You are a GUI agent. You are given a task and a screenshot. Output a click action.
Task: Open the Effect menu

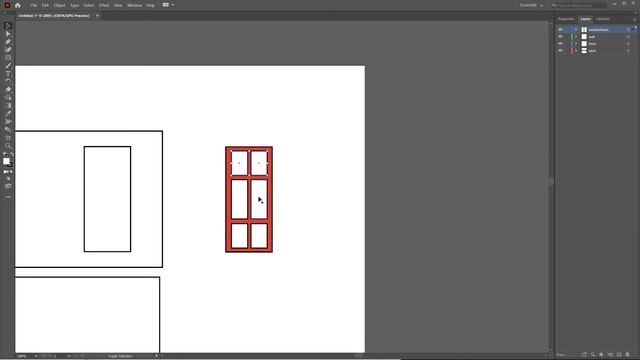[104, 5]
